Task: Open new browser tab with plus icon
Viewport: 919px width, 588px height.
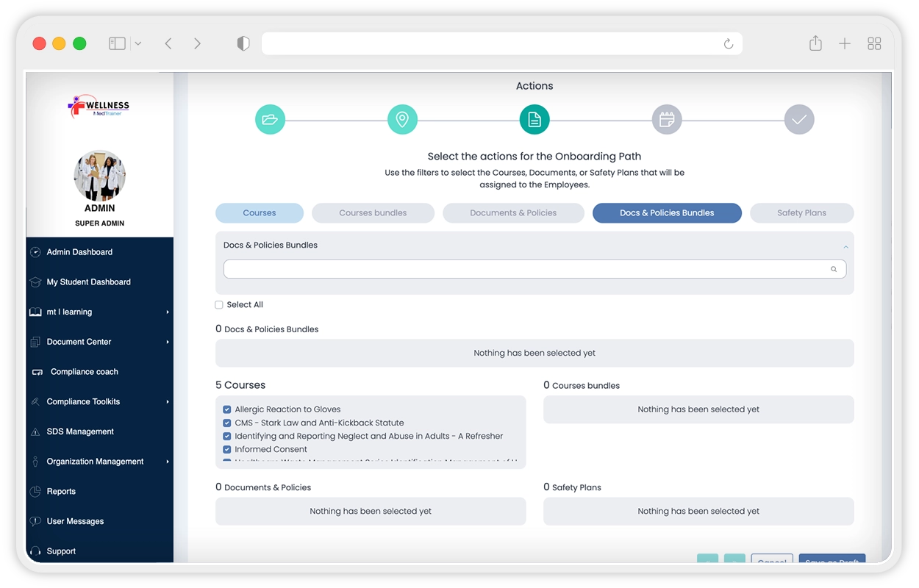Action: (845, 44)
